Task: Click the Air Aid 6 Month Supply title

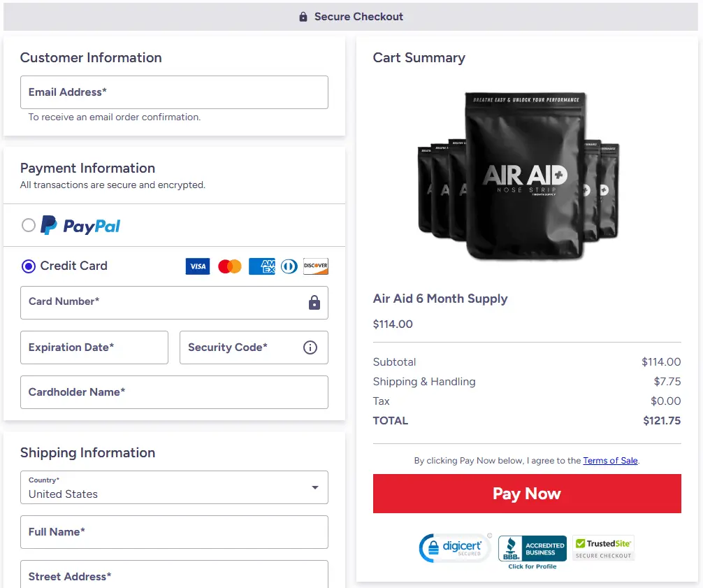Action: (440, 299)
